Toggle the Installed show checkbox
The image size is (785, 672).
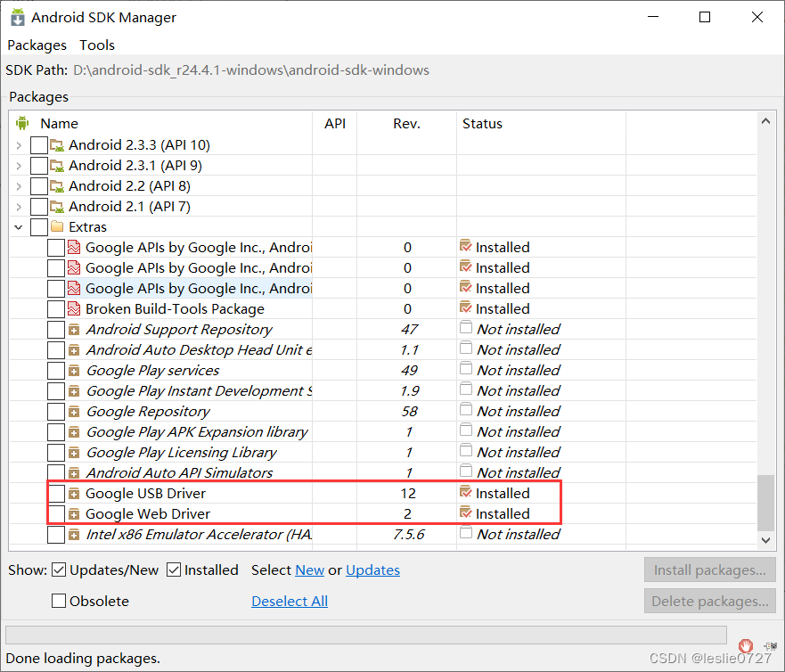click(174, 570)
